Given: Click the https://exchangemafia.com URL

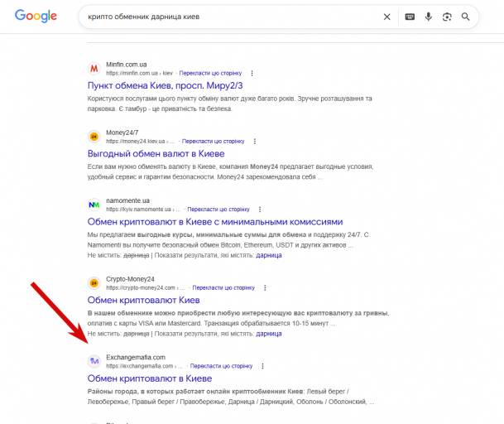Looking at the screenshot, I should tap(144, 366).
